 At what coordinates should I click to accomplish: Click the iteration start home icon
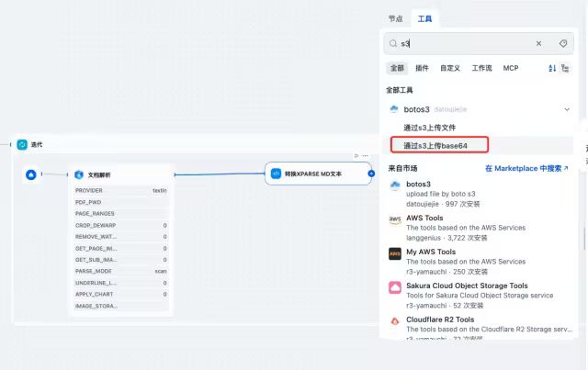[x=31, y=174]
